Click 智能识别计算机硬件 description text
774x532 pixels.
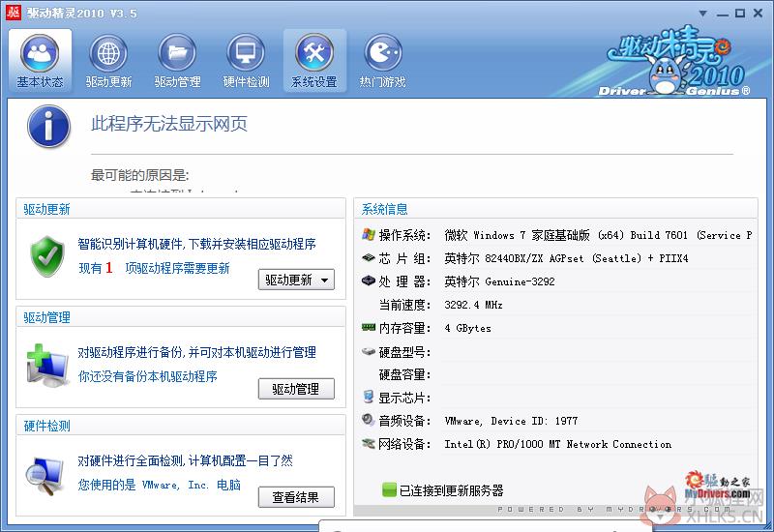click(197, 244)
